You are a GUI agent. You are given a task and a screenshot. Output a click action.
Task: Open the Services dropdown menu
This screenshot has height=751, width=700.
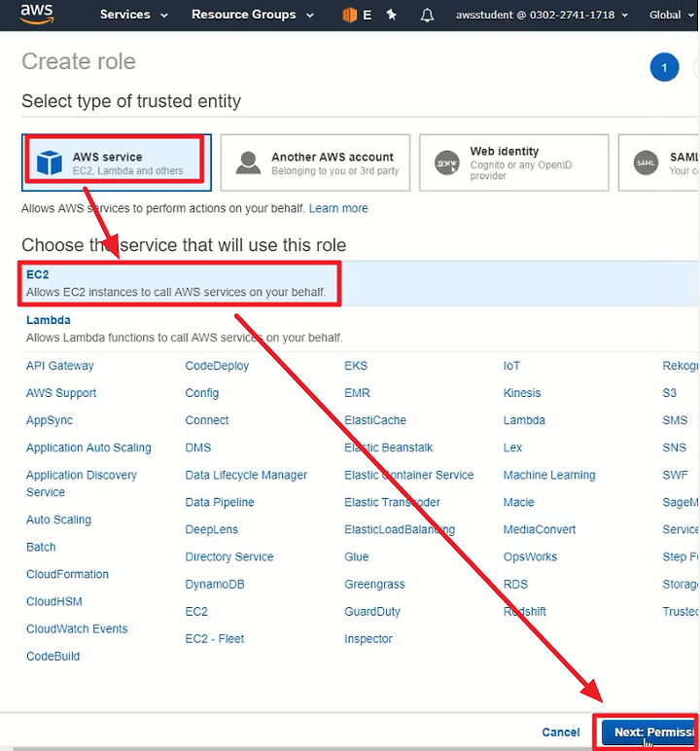(x=133, y=15)
